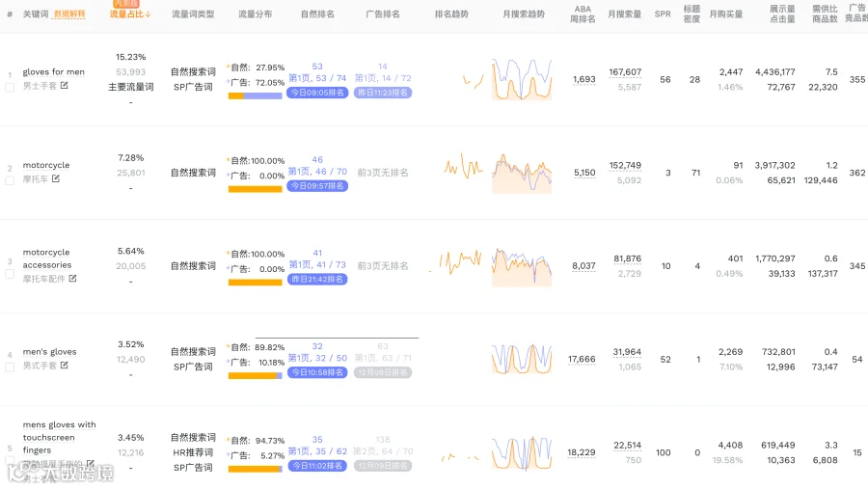Open external link icon beside gloves for men

coord(65,85)
